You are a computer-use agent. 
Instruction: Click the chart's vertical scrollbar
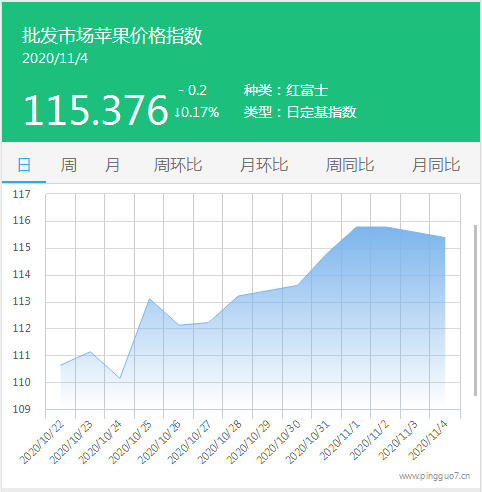(x=475, y=310)
